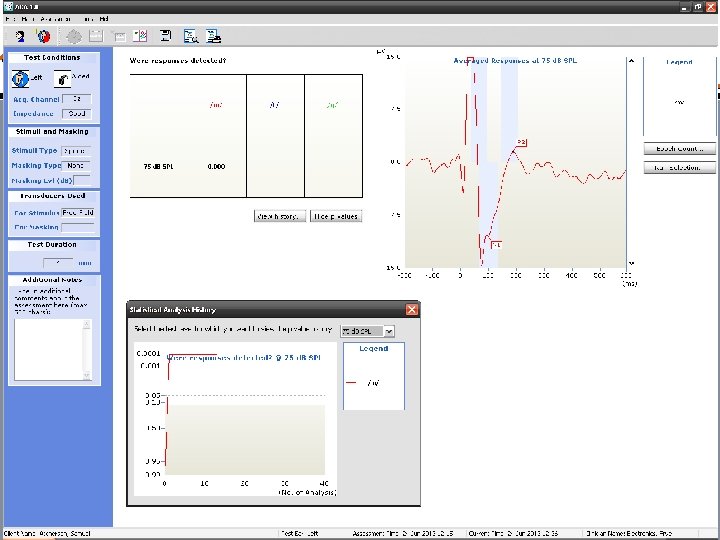
Task: Click the Left ear icon in Test Conditions
Action: 20,79
